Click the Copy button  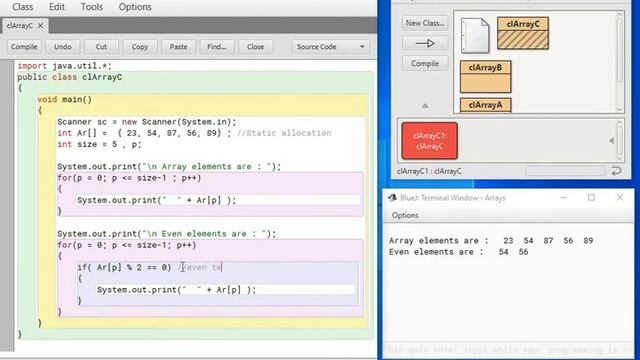click(x=140, y=47)
